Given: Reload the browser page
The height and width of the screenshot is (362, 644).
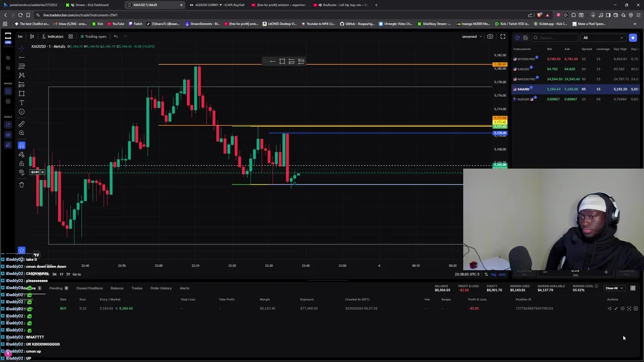Looking at the screenshot, I should pos(20,15).
